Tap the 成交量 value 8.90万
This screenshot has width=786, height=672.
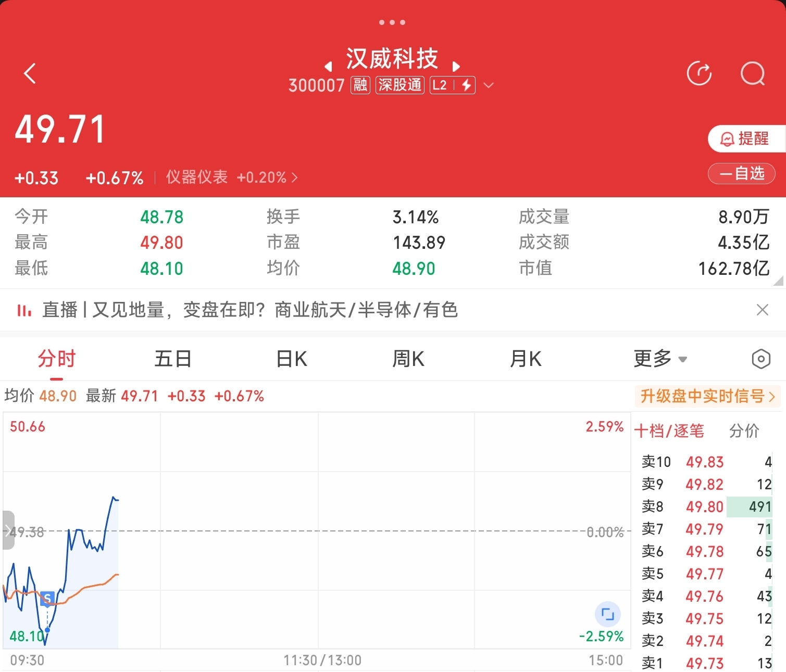pos(743,217)
